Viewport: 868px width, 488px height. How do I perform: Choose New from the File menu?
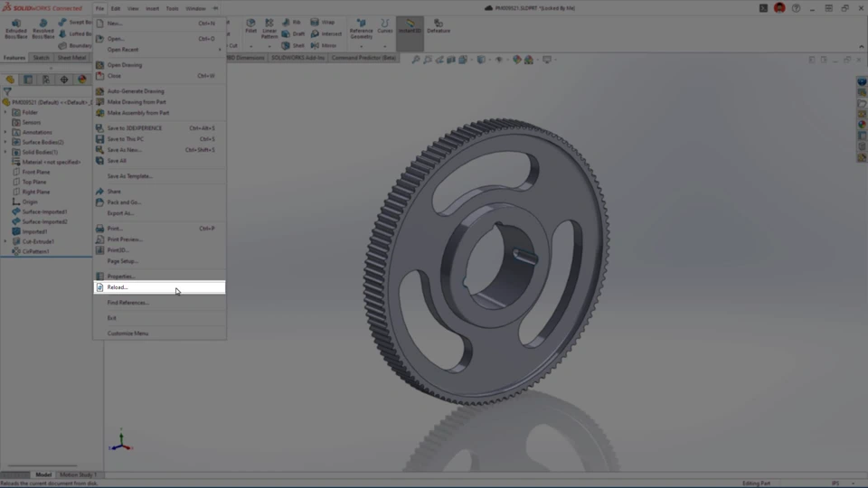pyautogui.click(x=159, y=23)
